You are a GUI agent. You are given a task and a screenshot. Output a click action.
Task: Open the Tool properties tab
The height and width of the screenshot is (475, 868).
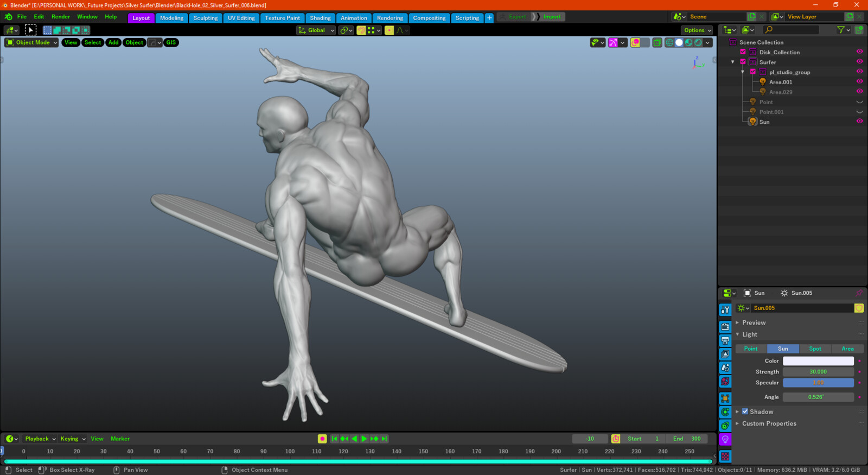(x=725, y=309)
